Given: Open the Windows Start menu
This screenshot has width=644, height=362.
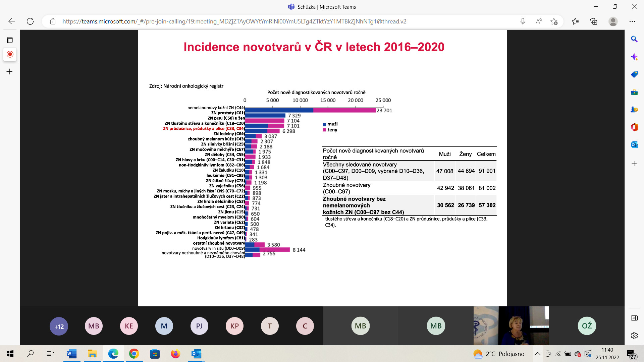Looking at the screenshot, I should click(x=10, y=354).
